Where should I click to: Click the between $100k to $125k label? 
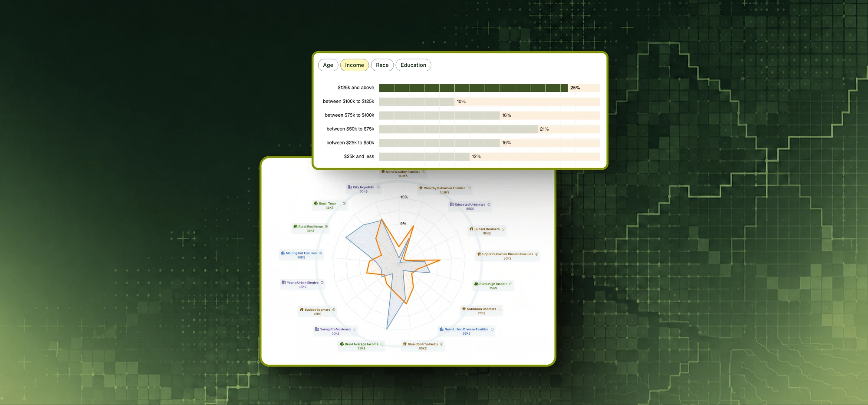tap(349, 102)
